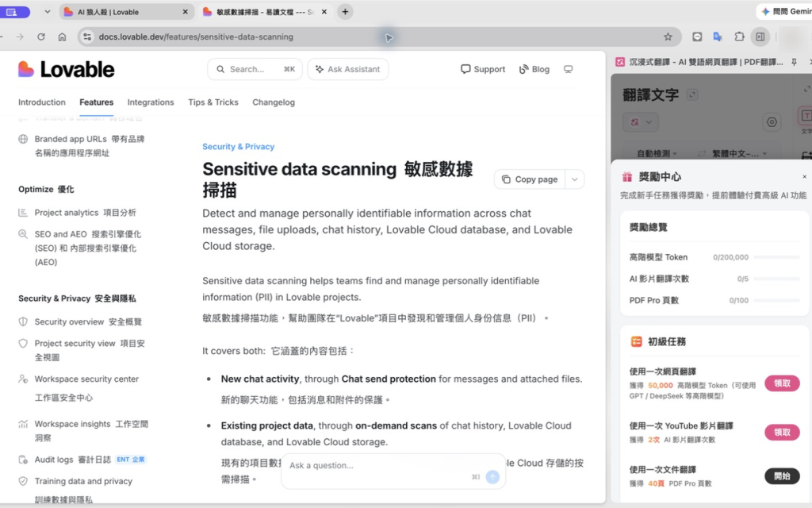Viewport: 812px width, 508px height.
Task: Claim the 使用一次網頁翻譯 reward
Action: (782, 383)
